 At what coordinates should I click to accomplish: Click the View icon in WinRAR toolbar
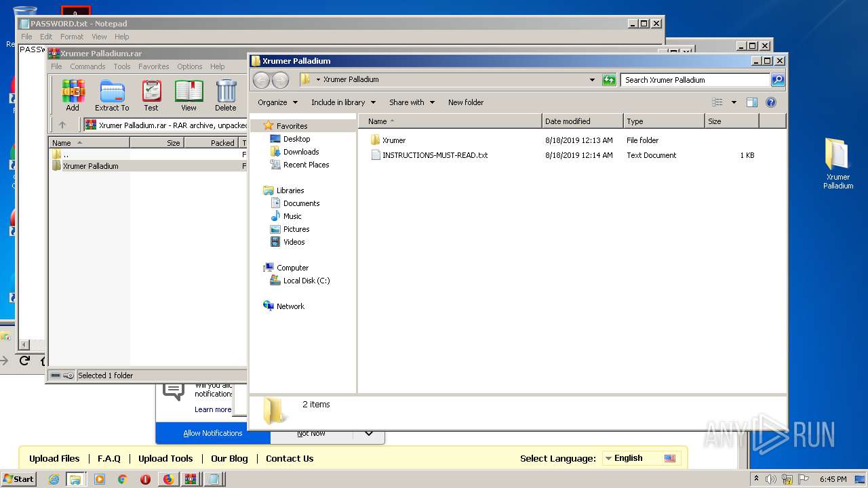tap(189, 96)
